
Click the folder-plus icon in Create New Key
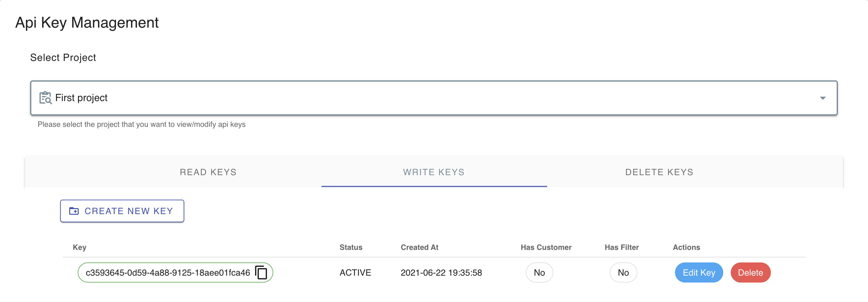click(x=75, y=211)
